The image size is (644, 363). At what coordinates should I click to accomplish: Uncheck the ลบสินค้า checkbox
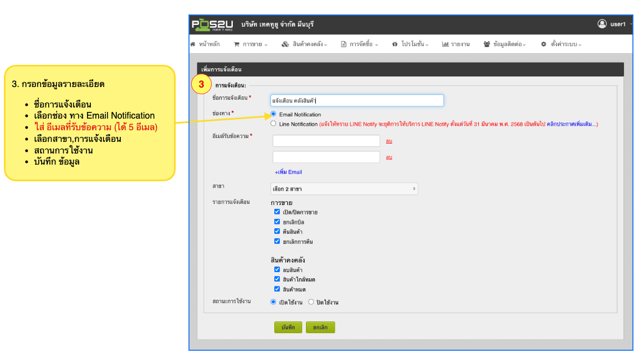[277, 269]
